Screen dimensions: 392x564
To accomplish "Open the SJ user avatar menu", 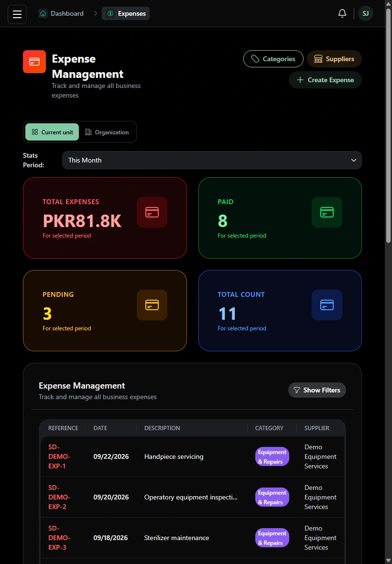I will coord(365,14).
